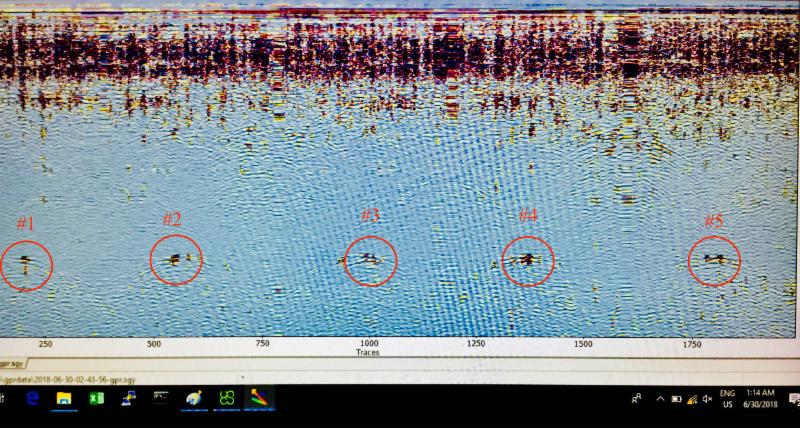The width and height of the screenshot is (800, 428).
Task: Open the clock showing 1:14 AM
Action: pos(761,399)
